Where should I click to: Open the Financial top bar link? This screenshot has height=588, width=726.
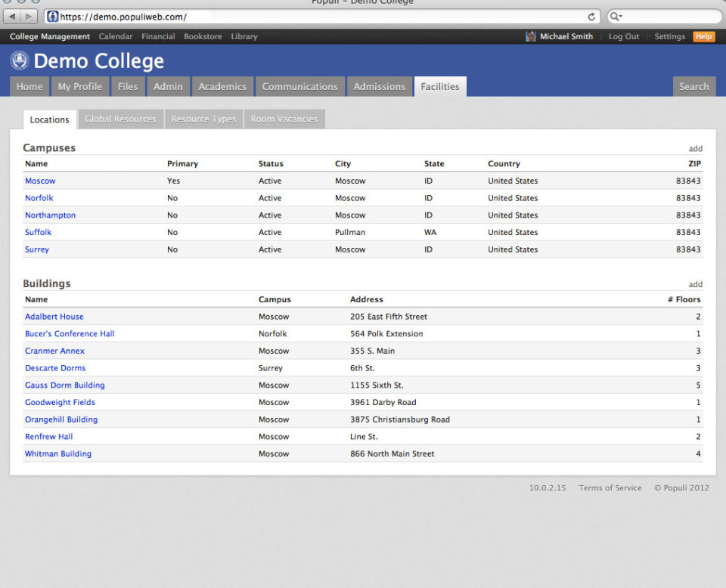(x=158, y=36)
